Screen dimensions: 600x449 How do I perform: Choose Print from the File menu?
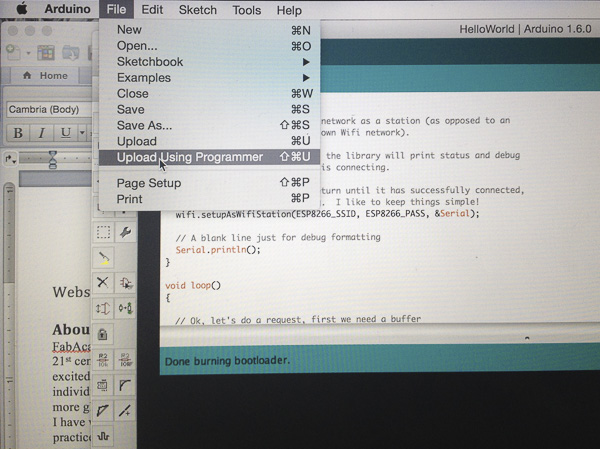click(209, 199)
